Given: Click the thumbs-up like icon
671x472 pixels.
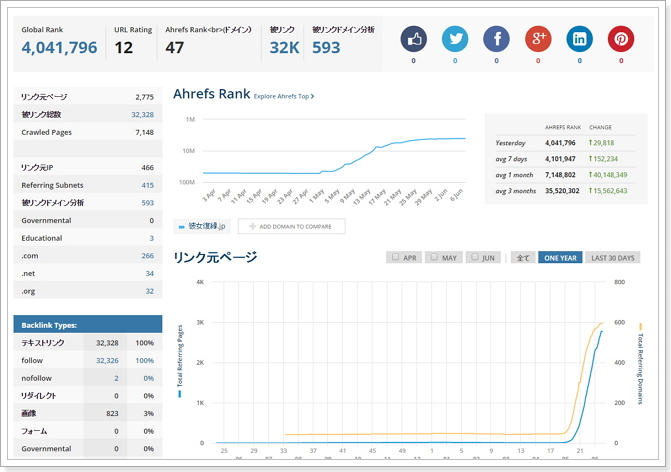Looking at the screenshot, I should (x=413, y=39).
